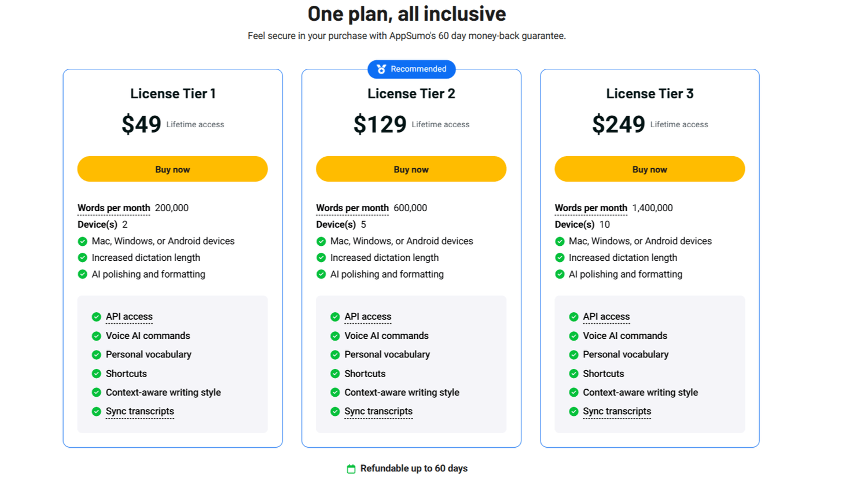Click the Refundable up to 60 days text
The width and height of the screenshot is (868, 480).
click(414, 468)
